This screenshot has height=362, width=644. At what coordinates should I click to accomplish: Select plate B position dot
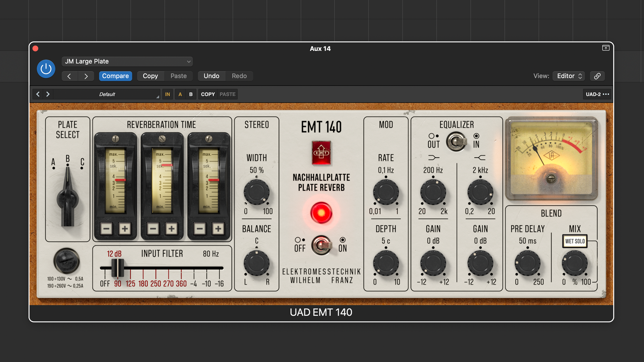point(68,164)
